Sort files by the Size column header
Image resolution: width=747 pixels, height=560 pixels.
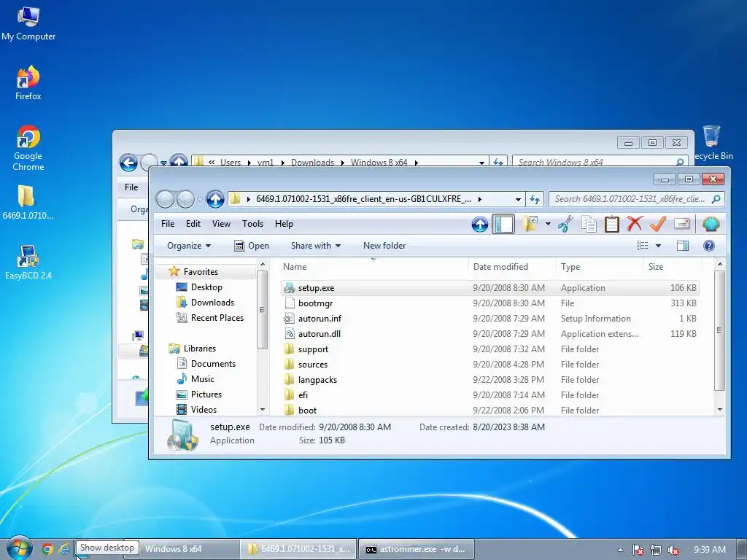673,267
